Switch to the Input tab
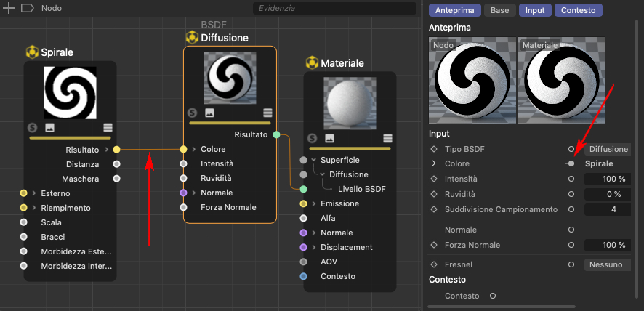This screenshot has width=644, height=311. [535, 10]
